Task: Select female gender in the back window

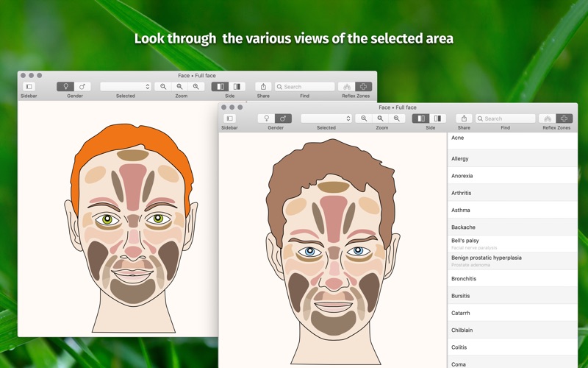Action: 65,87
